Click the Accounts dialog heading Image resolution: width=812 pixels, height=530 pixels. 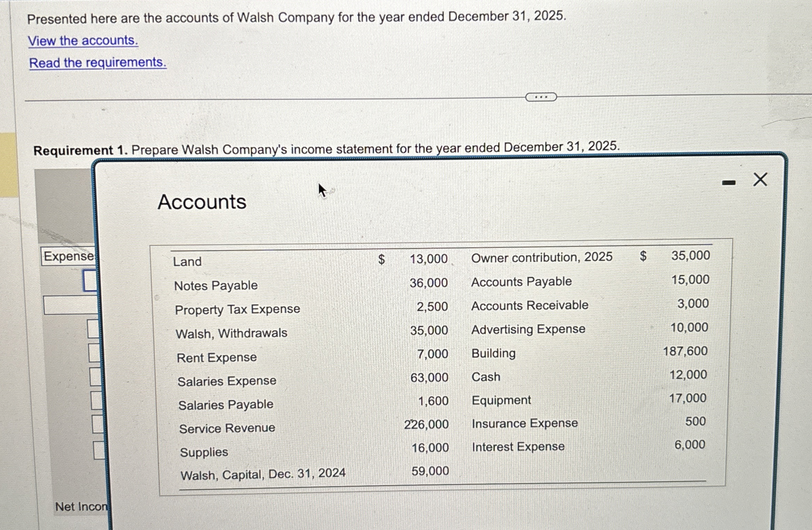coord(202,202)
